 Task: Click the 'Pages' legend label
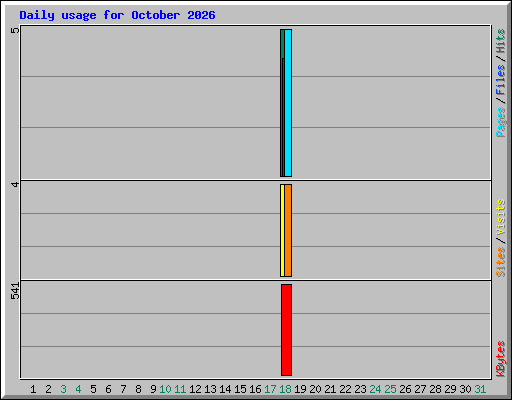[x=501, y=122]
